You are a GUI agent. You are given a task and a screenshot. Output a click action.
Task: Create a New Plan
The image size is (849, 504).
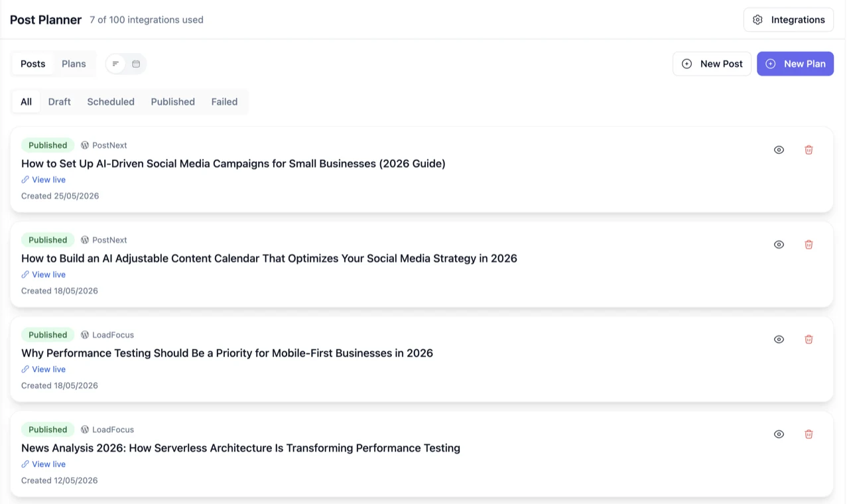[795, 64]
